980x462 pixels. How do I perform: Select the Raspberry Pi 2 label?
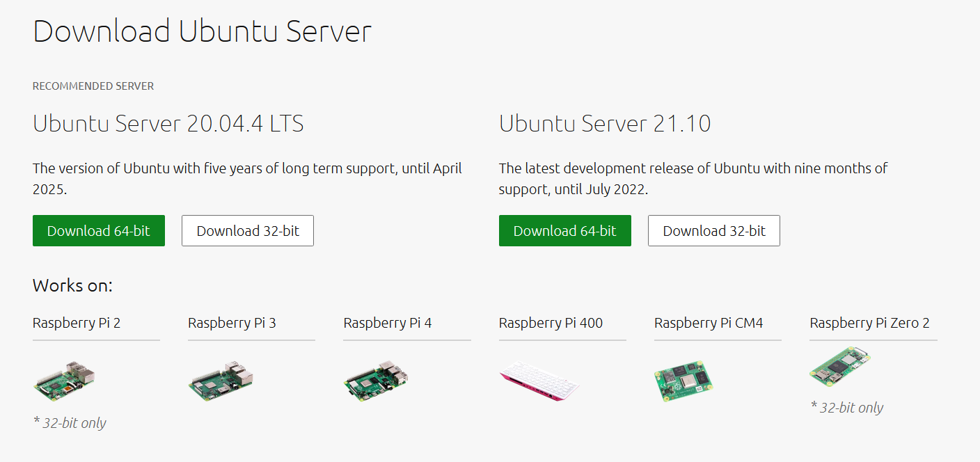[x=77, y=323]
